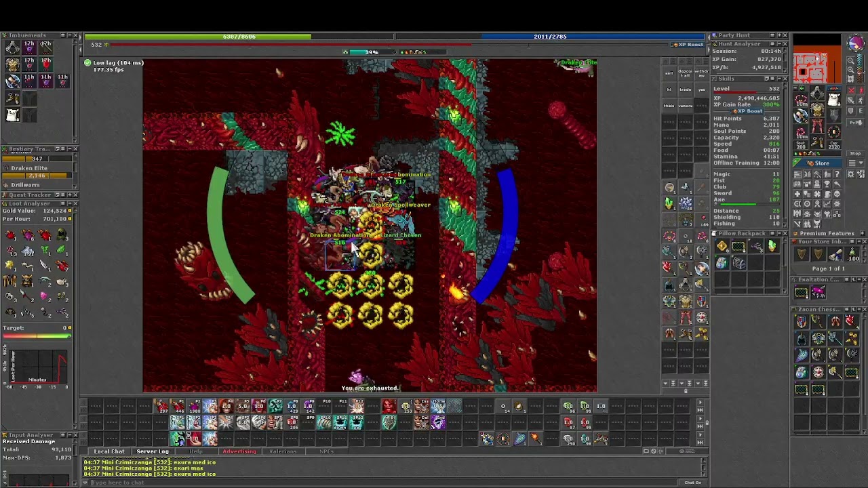Image resolution: width=868 pixels, height=488 pixels.
Task: Toggle Expert mode 'E' button
Action: click(x=861, y=111)
